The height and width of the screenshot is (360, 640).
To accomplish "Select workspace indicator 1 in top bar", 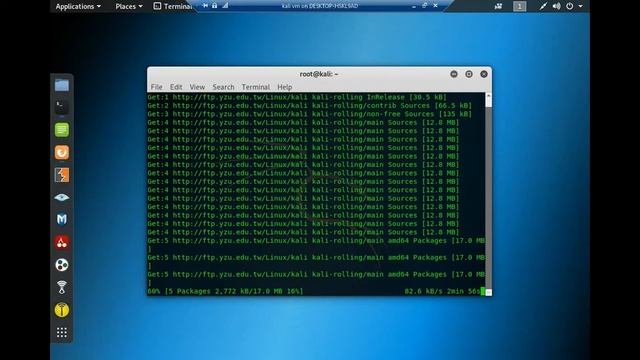I will pos(520,6).
